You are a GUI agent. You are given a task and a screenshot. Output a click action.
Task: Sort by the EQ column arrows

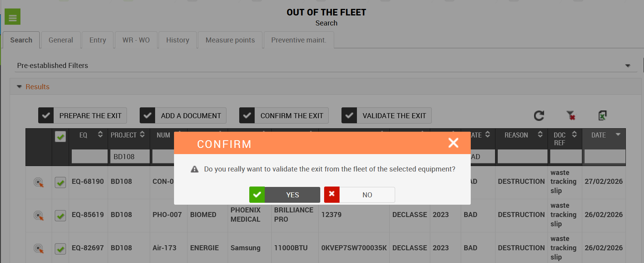tap(100, 134)
